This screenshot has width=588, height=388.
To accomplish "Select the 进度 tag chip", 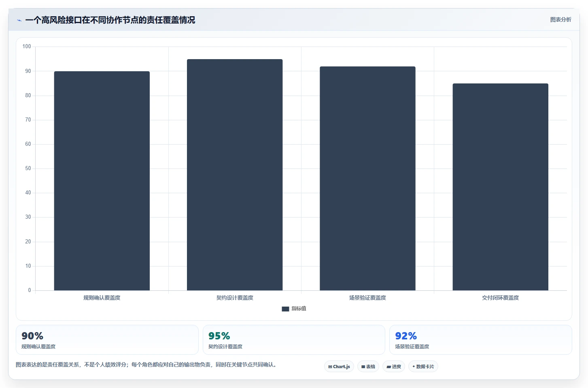I will pos(394,367).
